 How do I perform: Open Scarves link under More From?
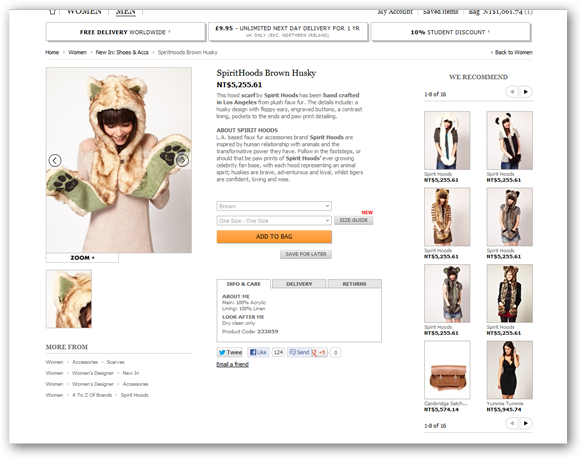tap(116, 362)
